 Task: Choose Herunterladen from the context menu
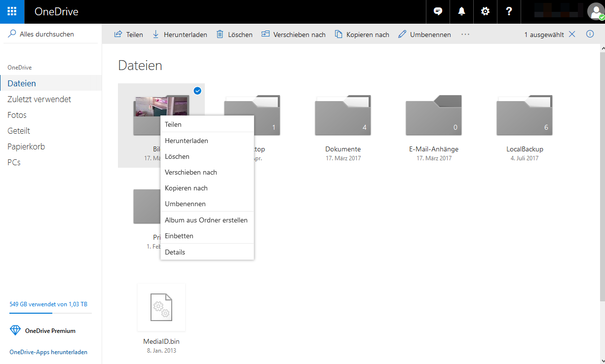(x=207, y=141)
